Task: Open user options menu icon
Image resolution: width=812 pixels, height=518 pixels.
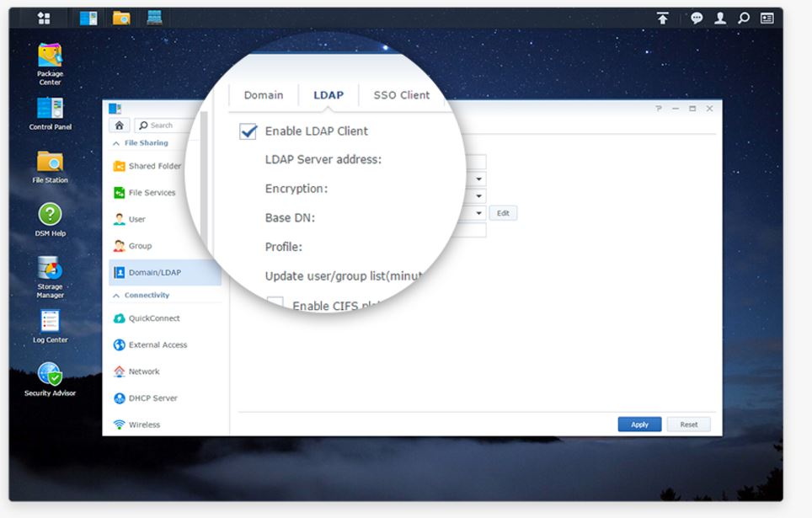Action: [x=720, y=19]
